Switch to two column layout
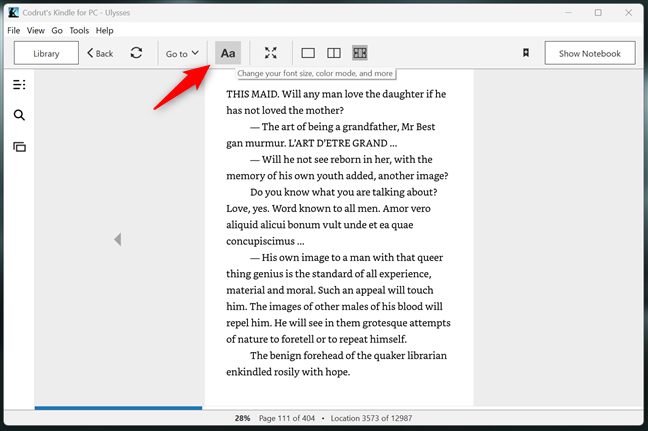 [334, 53]
